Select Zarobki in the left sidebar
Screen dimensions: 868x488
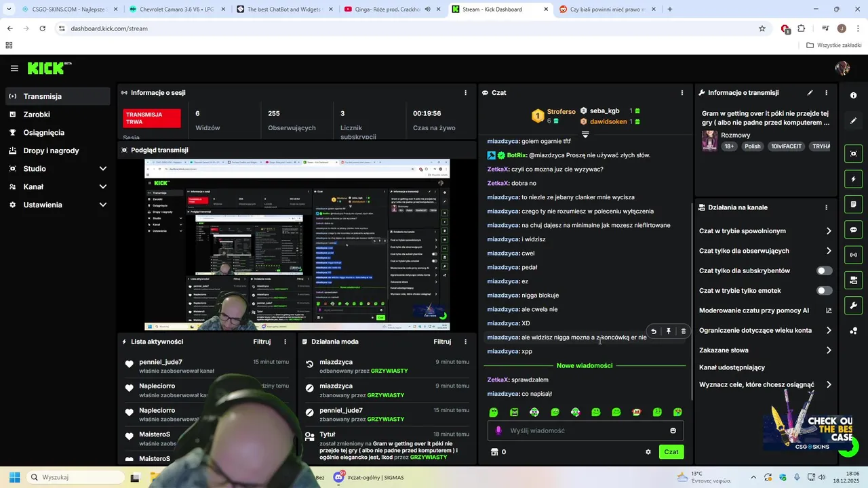(x=58, y=115)
